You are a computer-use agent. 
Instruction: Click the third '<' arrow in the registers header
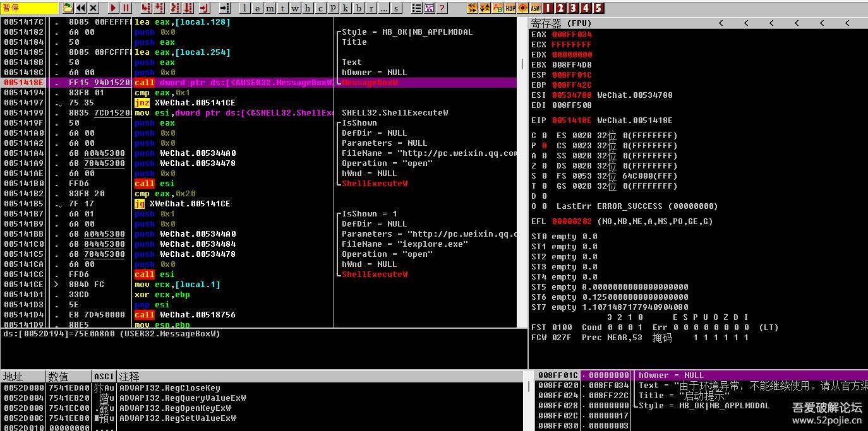point(771,23)
